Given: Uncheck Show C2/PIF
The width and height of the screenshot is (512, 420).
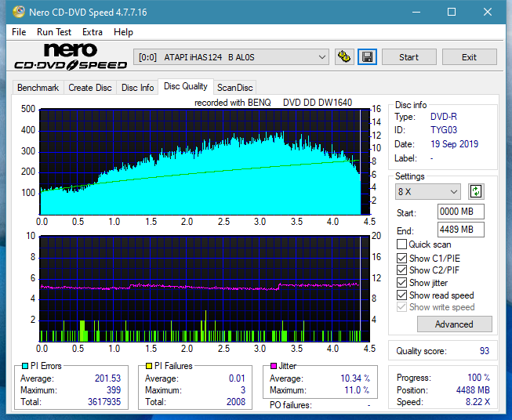Looking at the screenshot, I should [x=401, y=270].
